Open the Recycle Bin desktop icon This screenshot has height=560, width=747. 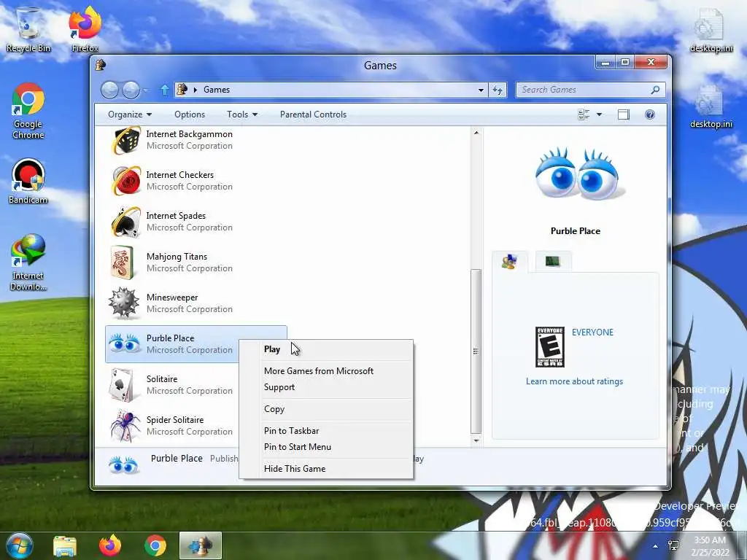(x=28, y=28)
